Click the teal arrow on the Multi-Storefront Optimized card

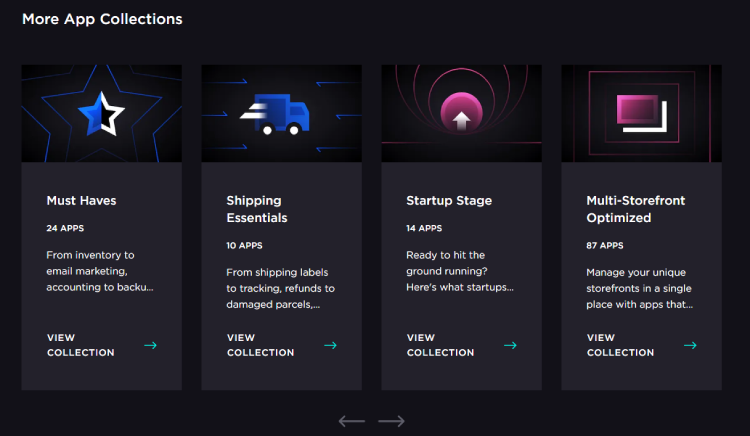point(690,345)
